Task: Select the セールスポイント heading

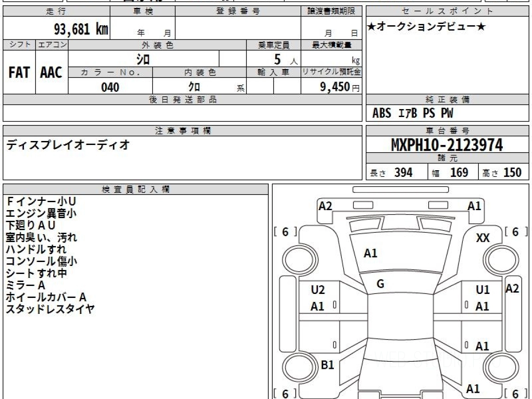Action: click(448, 12)
